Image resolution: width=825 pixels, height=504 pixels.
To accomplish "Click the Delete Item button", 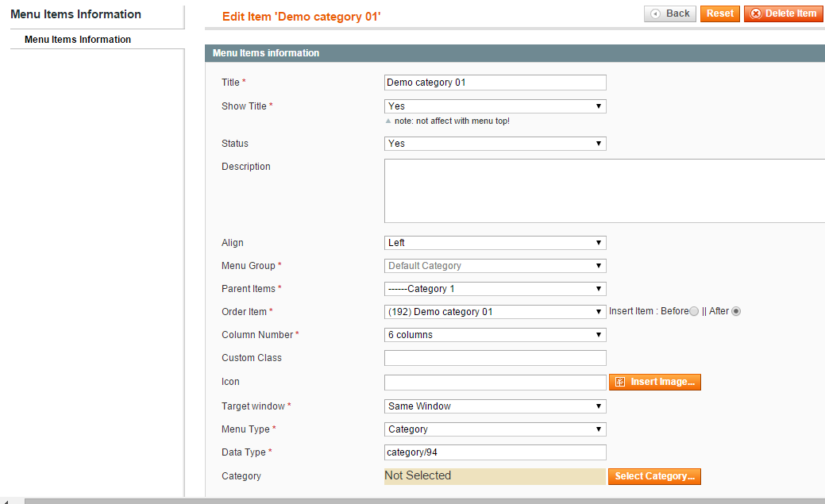I will [x=783, y=13].
